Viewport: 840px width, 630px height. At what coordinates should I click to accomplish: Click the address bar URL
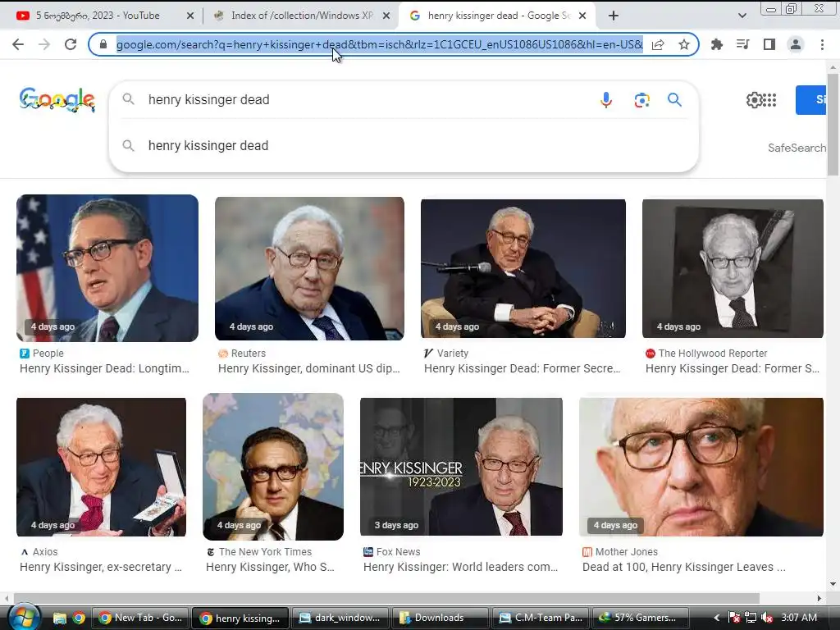click(x=379, y=44)
